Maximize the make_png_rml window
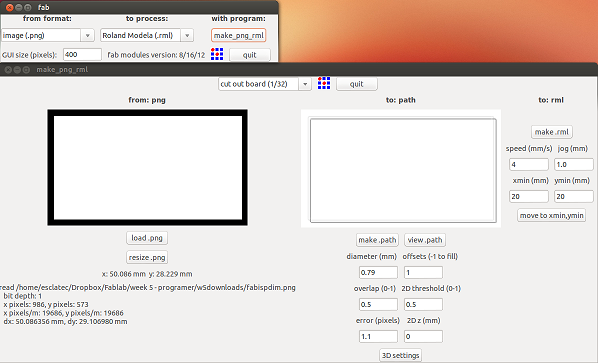This screenshot has width=598, height=363. coord(26,69)
